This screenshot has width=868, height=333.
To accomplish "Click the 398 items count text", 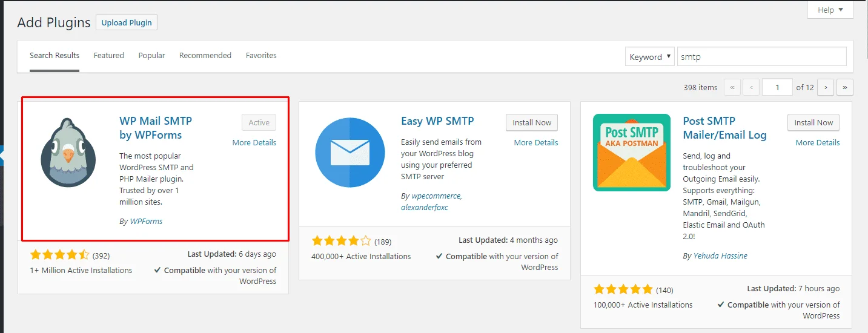I will (700, 87).
